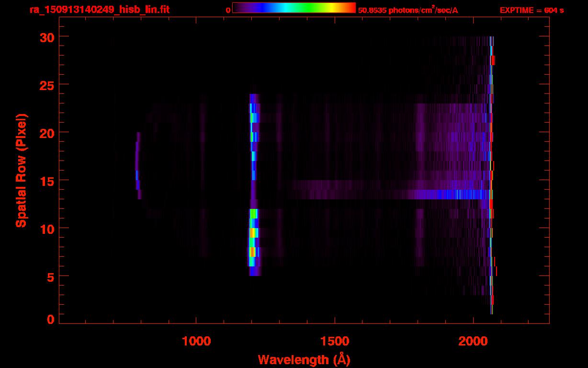Click the y-axis tick label 15
This screenshot has width=588, height=368.
(x=46, y=181)
